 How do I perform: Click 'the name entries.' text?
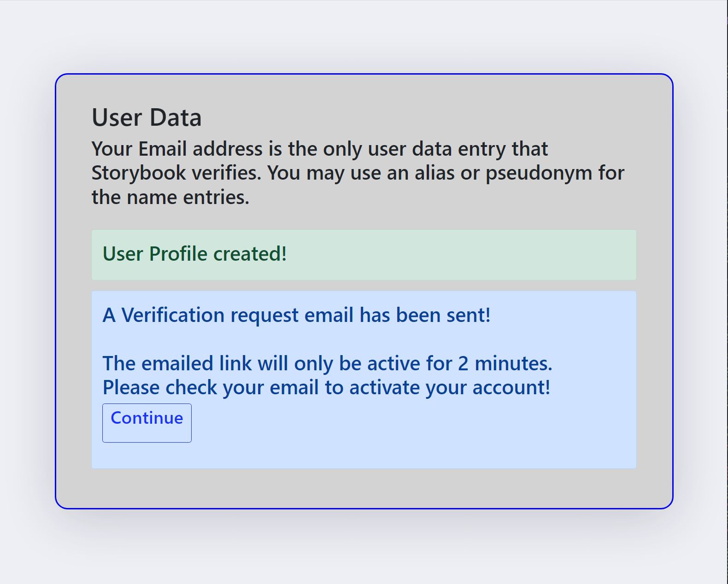click(x=170, y=198)
